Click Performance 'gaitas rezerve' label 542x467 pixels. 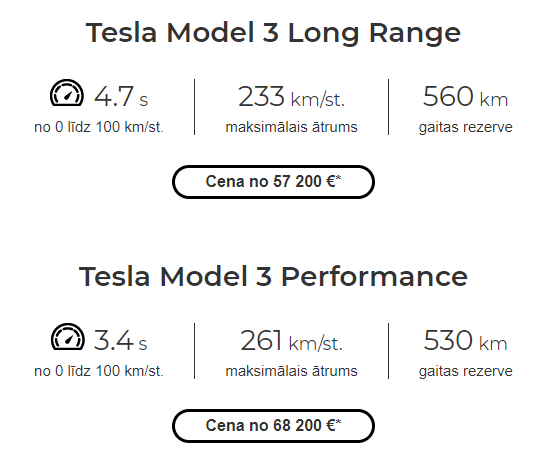click(x=466, y=372)
